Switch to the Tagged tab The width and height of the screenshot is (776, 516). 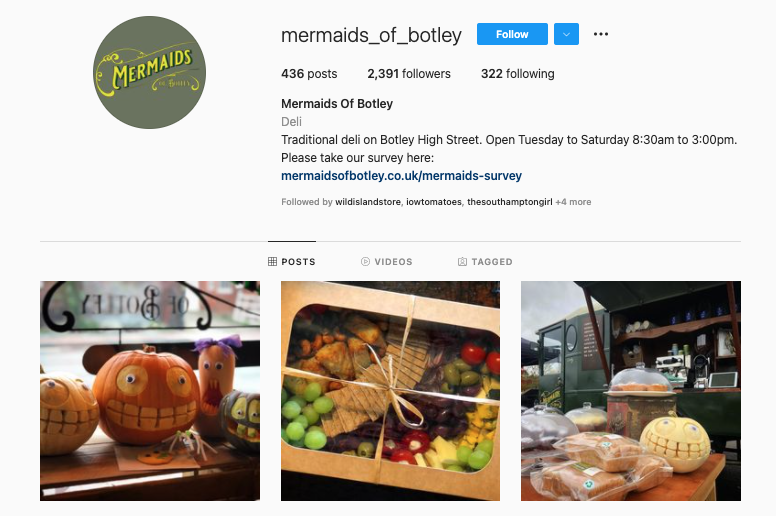(x=485, y=262)
